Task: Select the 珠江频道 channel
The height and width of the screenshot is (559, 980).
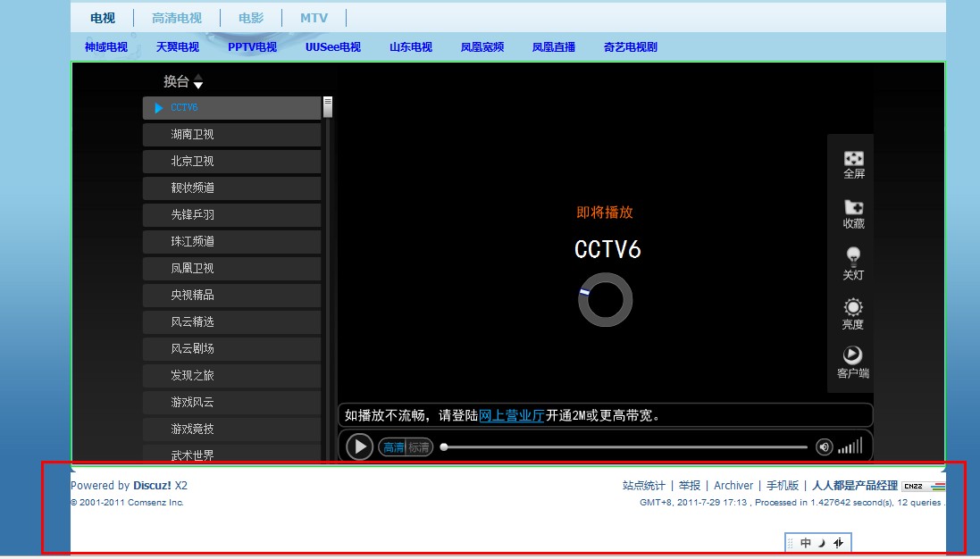Action: tap(232, 242)
